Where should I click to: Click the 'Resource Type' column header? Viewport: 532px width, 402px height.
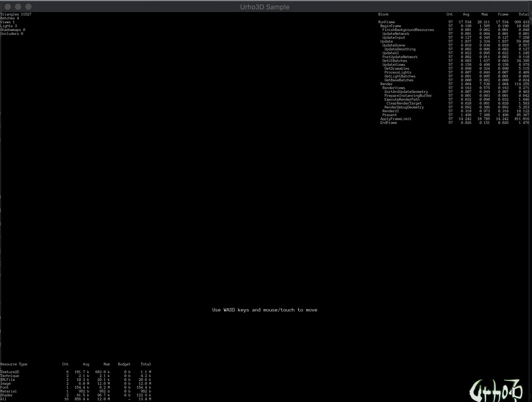[14, 364]
